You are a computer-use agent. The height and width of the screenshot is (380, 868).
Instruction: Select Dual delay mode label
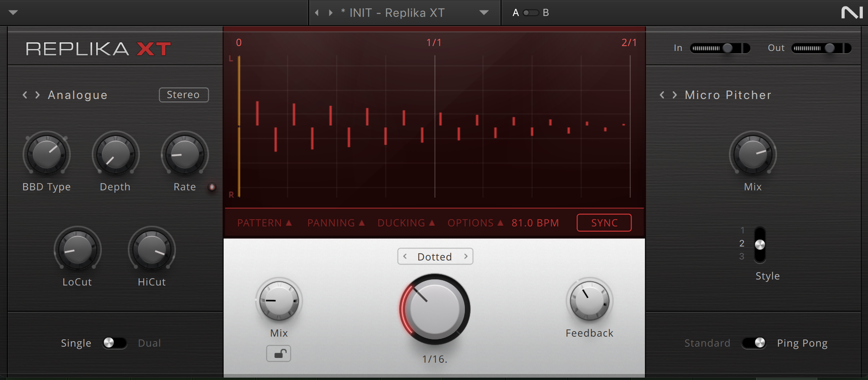click(149, 343)
